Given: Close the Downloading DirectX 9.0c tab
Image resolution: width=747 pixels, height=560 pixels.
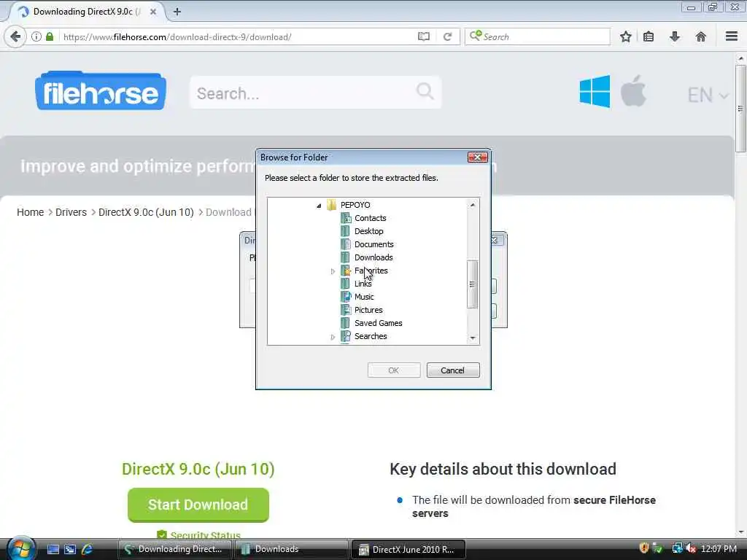Looking at the screenshot, I should click(153, 12).
